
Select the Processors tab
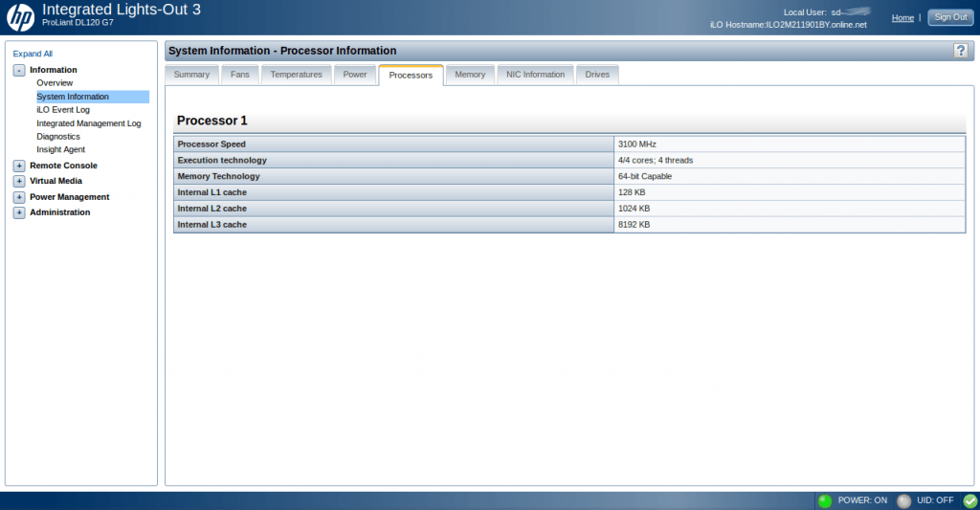coord(411,75)
